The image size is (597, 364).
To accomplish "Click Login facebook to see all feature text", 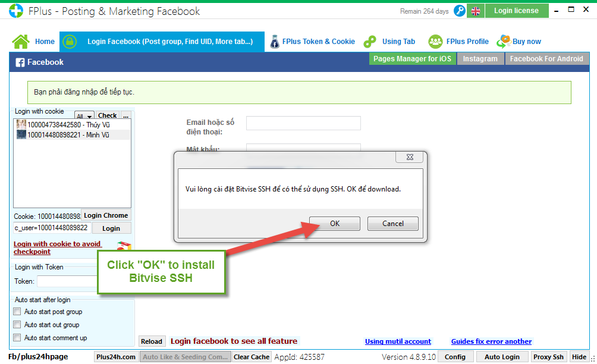I will (x=234, y=341).
